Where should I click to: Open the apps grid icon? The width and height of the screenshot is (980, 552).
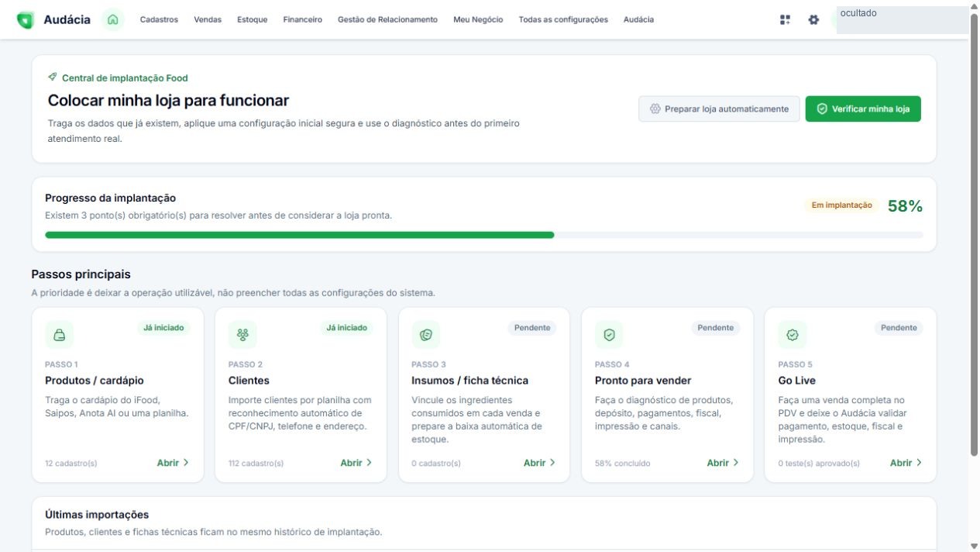786,20
